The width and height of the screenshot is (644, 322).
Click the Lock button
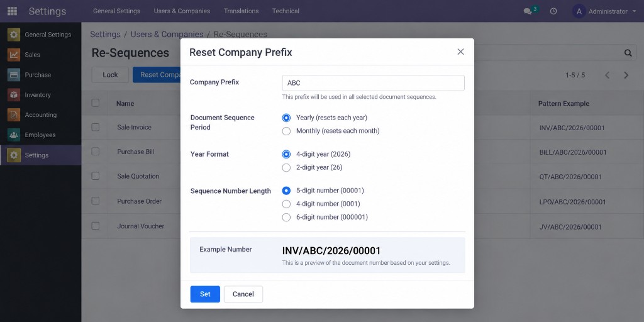coord(110,75)
